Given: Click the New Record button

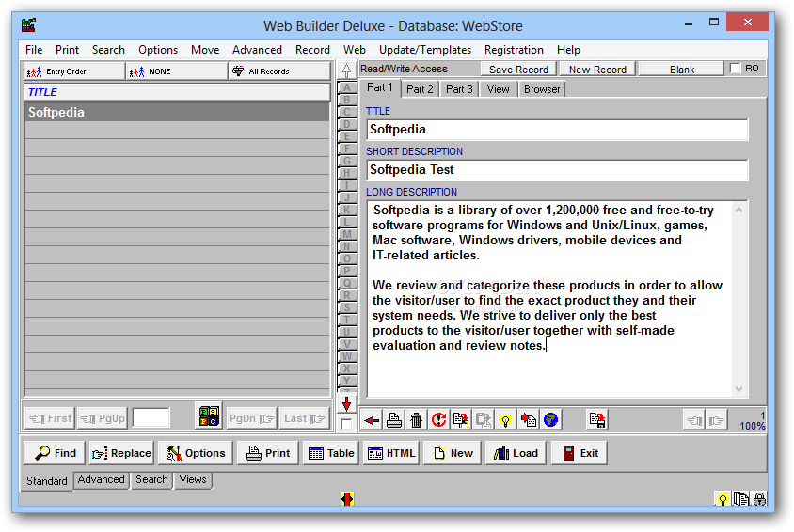Looking at the screenshot, I should 597,70.
